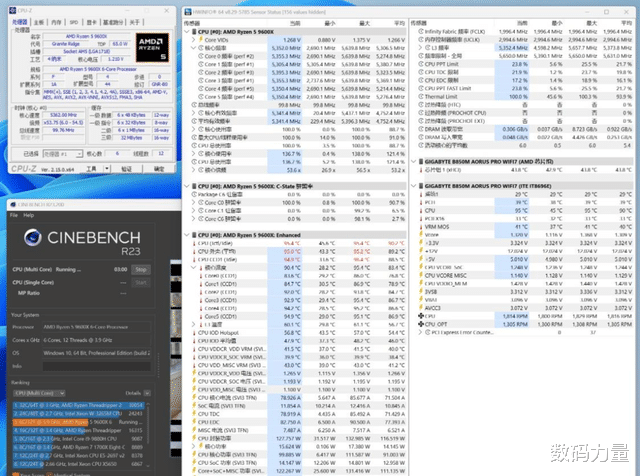Click the Cinebench ranking scrollbar down arrow
This screenshot has height=476, width=640.
pyautogui.click(x=148, y=465)
